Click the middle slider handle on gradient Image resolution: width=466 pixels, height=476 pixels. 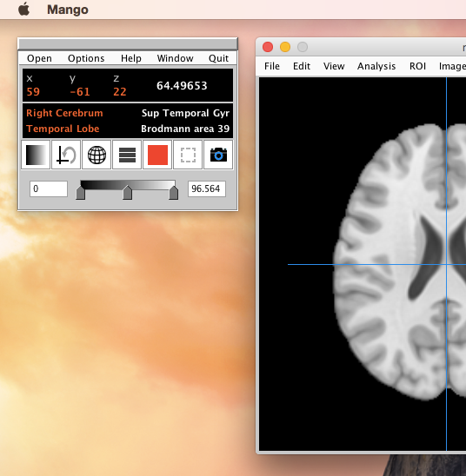pos(127,193)
